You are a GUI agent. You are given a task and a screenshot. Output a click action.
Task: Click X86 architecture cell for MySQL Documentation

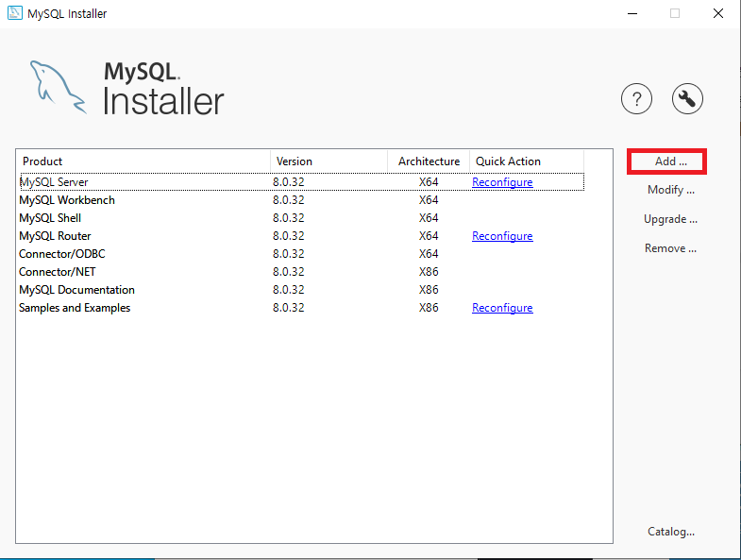[x=429, y=290]
